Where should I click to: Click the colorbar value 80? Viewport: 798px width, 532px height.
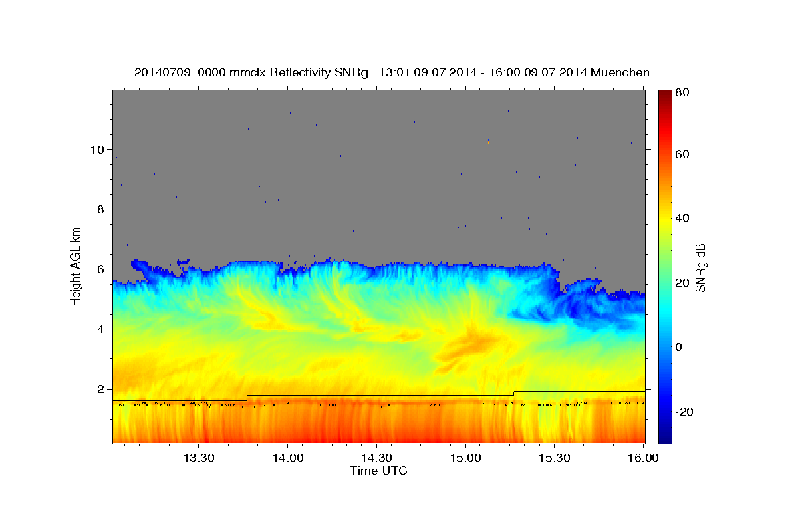click(684, 92)
